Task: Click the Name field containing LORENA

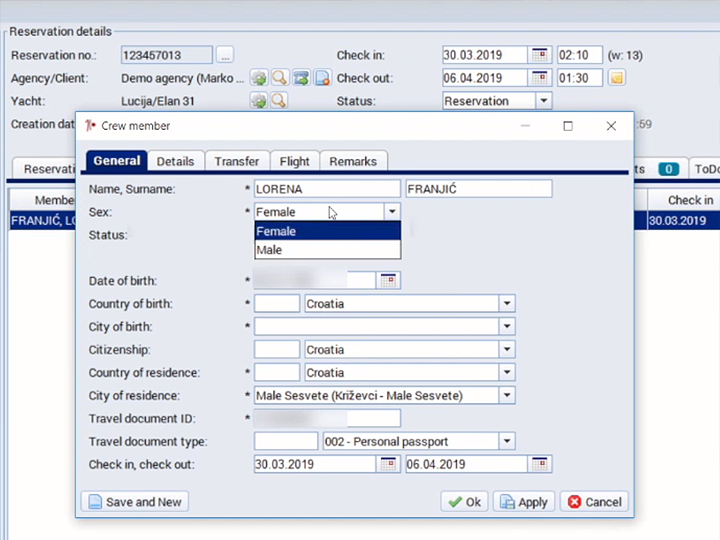Action: 326,189
